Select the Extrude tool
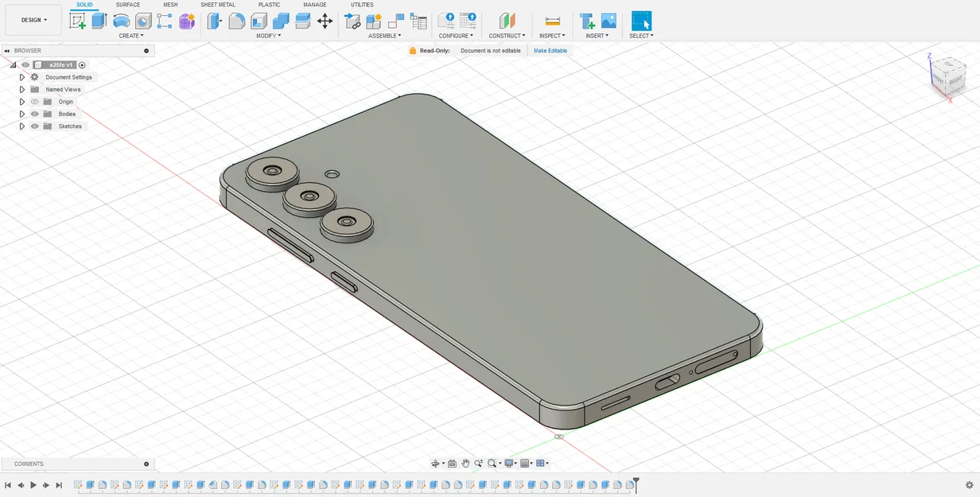 coord(99,21)
